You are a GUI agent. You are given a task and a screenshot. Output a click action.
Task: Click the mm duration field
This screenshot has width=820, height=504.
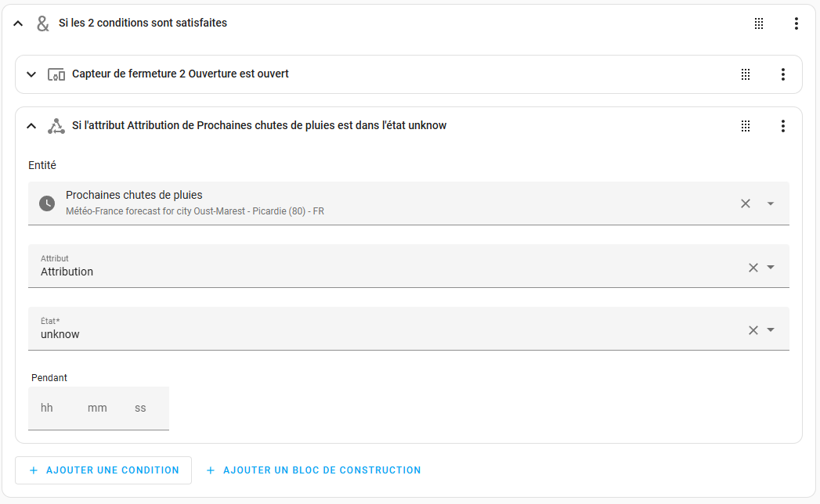tap(99, 408)
